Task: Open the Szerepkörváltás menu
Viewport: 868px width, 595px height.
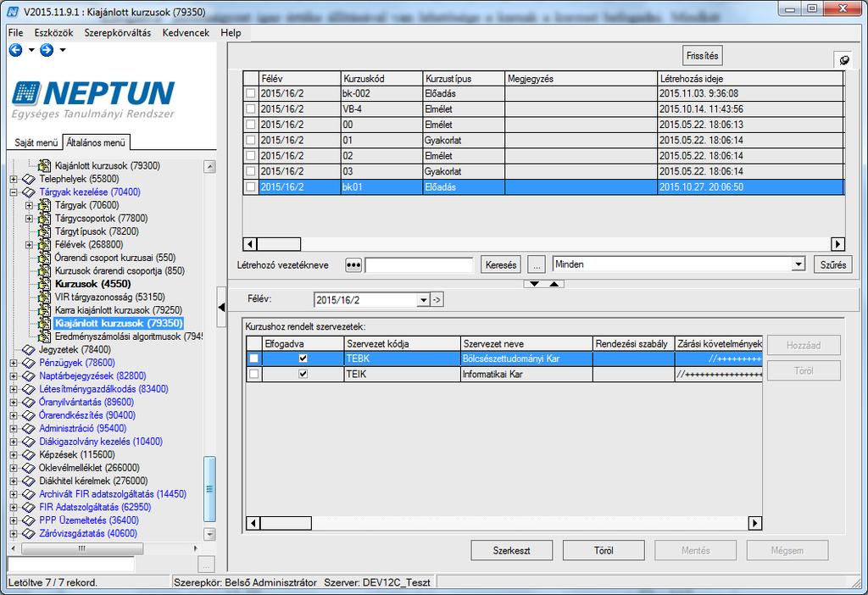Action: point(117,33)
